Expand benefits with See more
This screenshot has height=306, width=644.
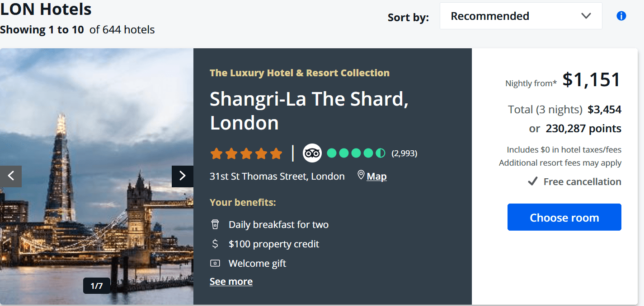(x=231, y=282)
